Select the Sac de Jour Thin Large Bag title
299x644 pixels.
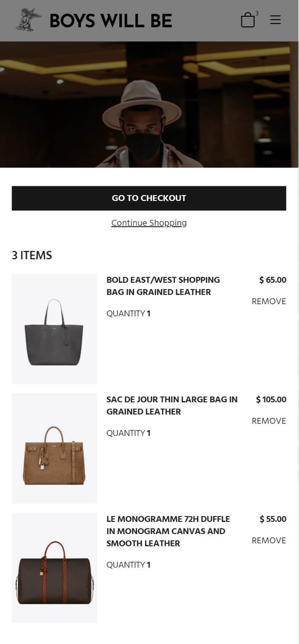(x=172, y=405)
